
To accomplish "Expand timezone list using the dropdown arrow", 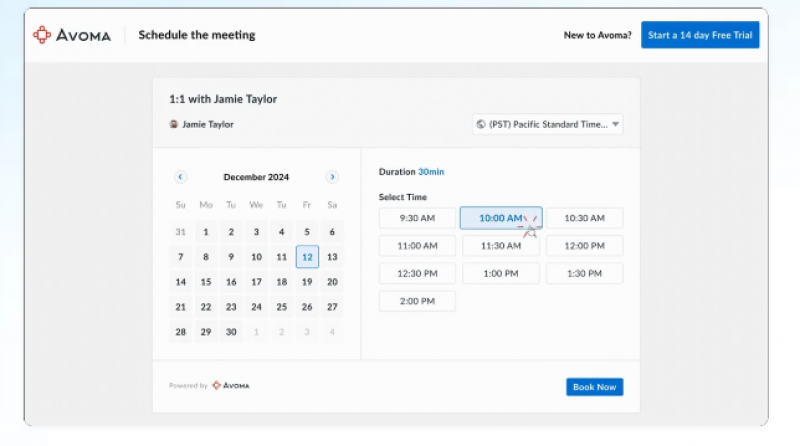I will click(615, 125).
